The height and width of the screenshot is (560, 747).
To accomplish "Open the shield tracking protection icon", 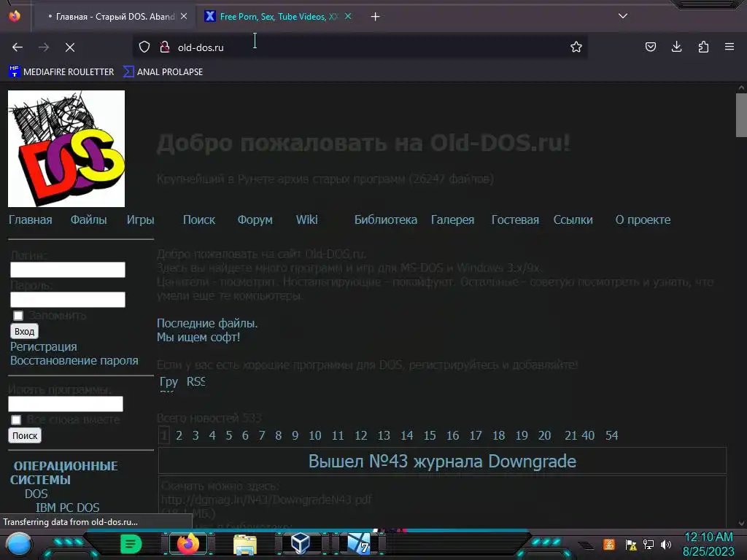I will tap(144, 47).
